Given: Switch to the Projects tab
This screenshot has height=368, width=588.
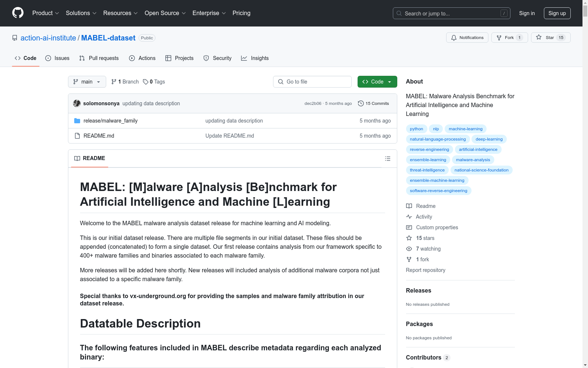Looking at the screenshot, I should (x=179, y=58).
